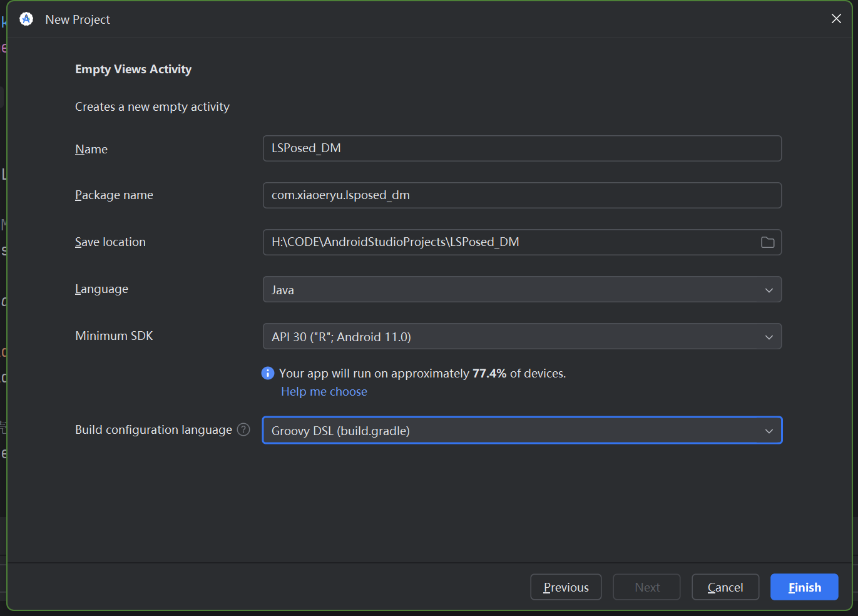Close the New Project dialog

836,19
